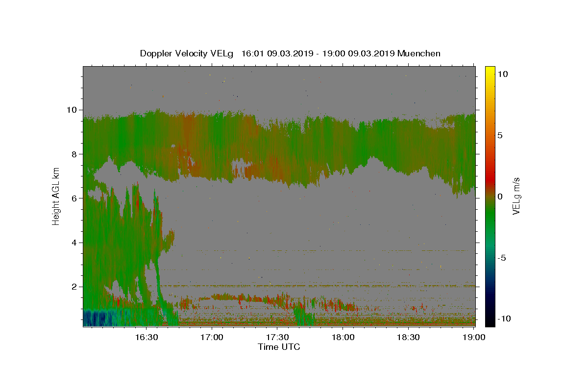
Task: Click the colorbar tick label -5
Action: pyautogui.click(x=502, y=258)
